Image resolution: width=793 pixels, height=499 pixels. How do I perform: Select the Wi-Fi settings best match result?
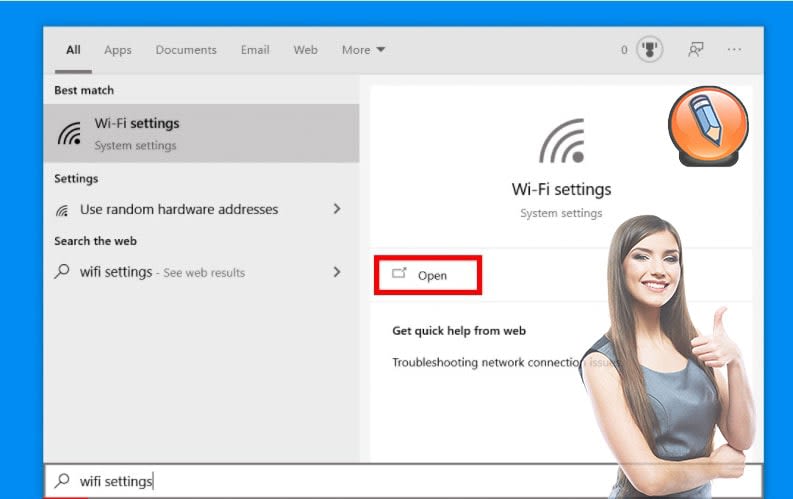click(x=201, y=133)
